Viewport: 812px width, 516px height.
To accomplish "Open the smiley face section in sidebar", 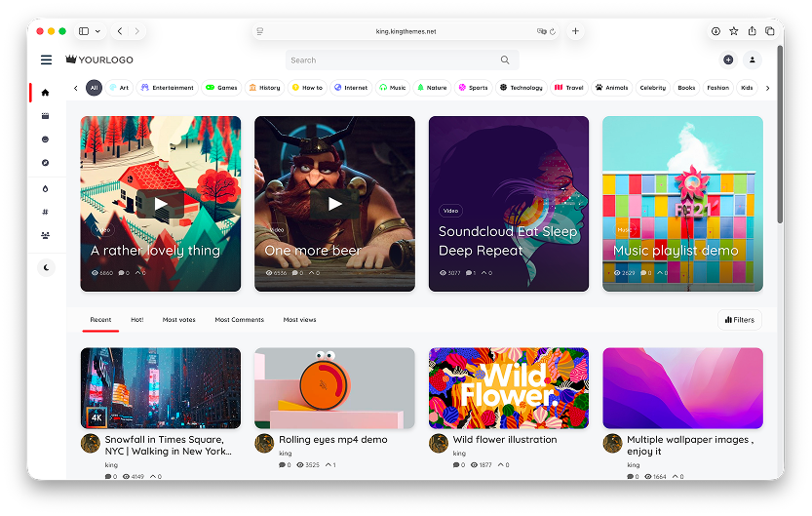I will 46,139.
